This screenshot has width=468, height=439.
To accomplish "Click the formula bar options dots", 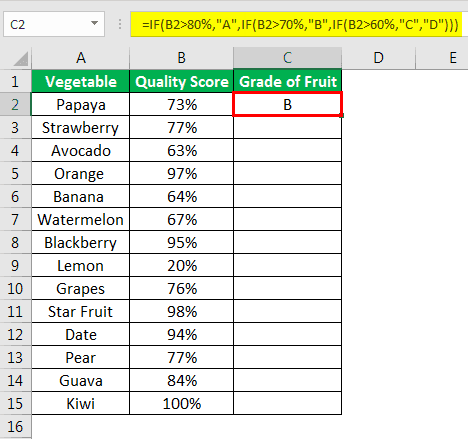I will (x=119, y=24).
